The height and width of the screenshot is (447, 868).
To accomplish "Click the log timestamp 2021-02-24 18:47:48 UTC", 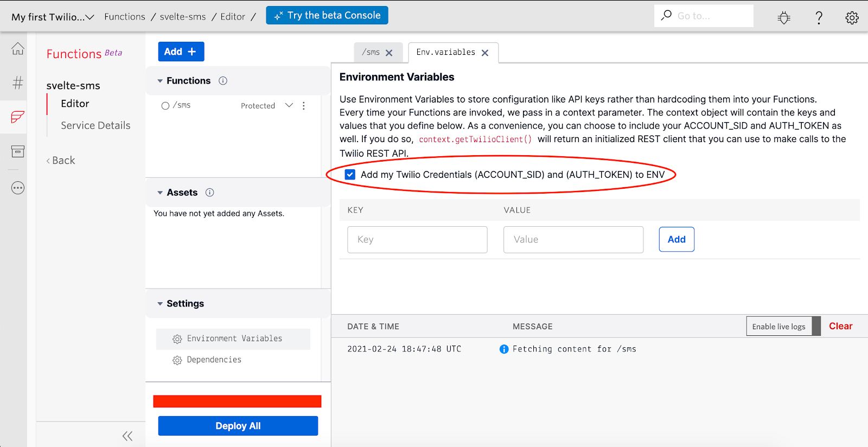I will [x=404, y=349].
